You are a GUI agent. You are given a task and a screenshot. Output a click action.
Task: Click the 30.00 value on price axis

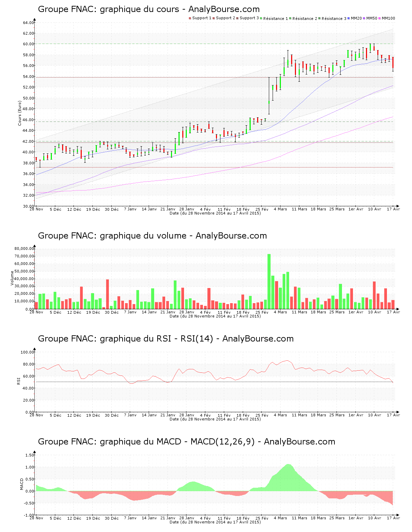point(28,206)
